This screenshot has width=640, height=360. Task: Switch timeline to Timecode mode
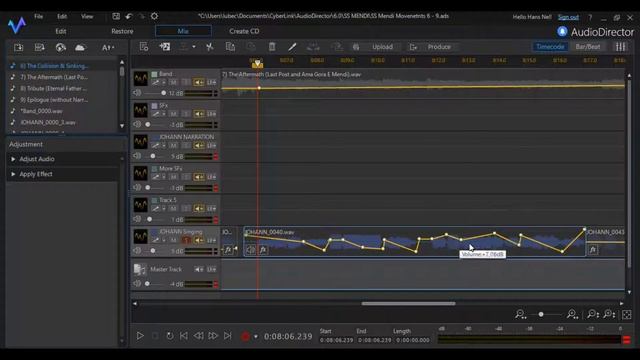click(x=550, y=47)
